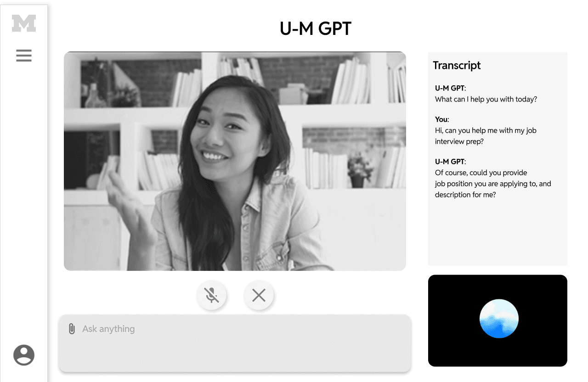The image size is (588, 382).
Task: Click the user's webcam video feed
Action: [235, 161]
